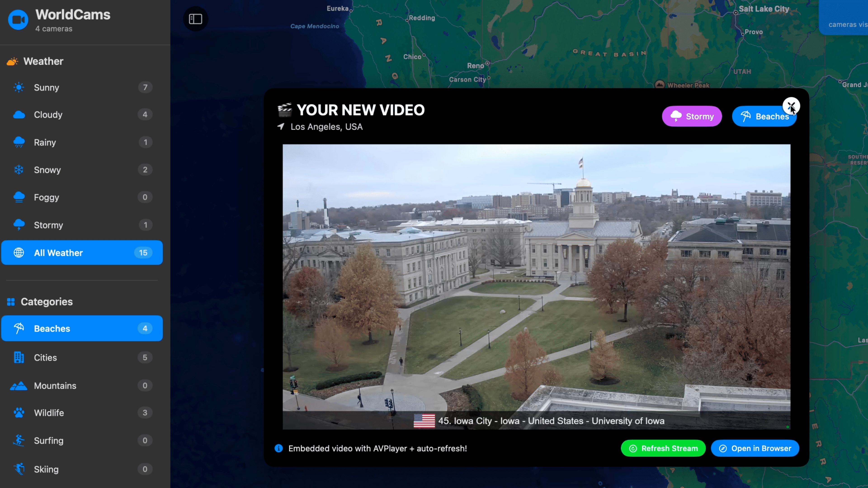
Task: Click the WorldCams camera logo icon
Action: coord(18,20)
